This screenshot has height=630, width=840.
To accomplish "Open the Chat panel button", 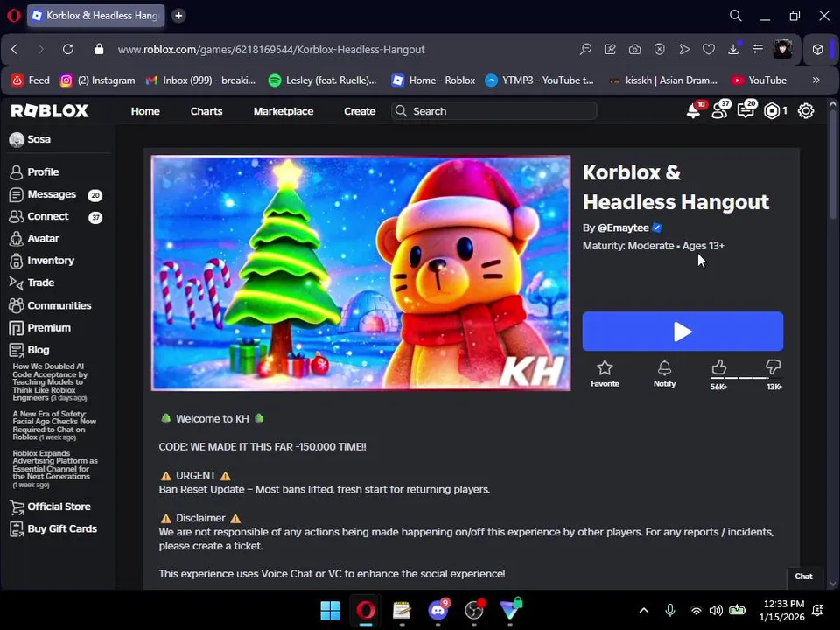I will click(803, 577).
